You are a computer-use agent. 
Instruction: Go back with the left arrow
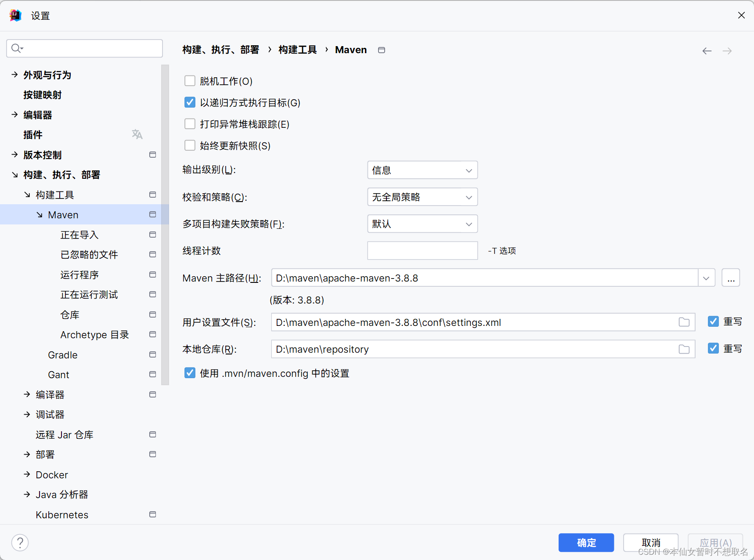tap(707, 51)
